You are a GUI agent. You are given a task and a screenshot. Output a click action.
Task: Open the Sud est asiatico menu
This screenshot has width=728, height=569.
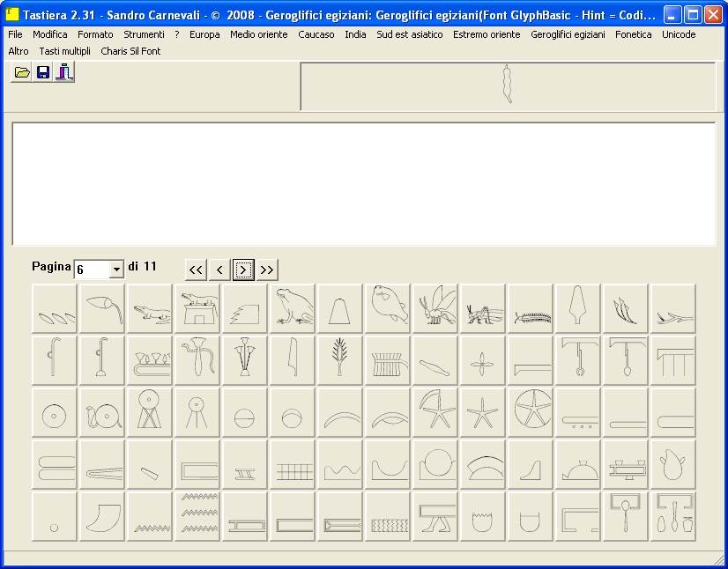[x=410, y=34]
